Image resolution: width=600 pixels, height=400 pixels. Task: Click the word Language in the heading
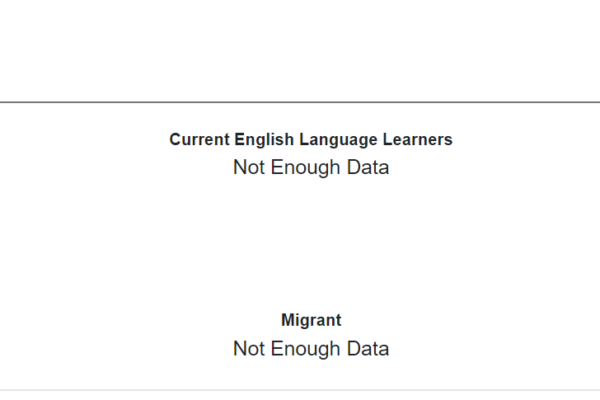point(338,140)
